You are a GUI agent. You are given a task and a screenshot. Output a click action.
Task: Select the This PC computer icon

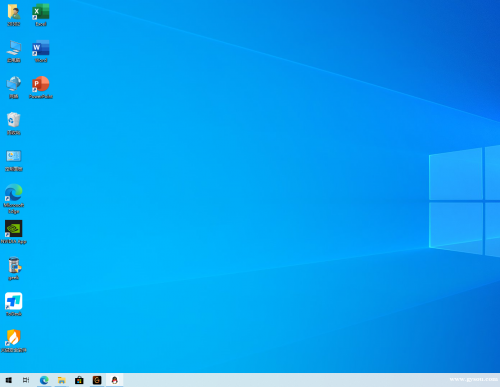(x=14, y=51)
